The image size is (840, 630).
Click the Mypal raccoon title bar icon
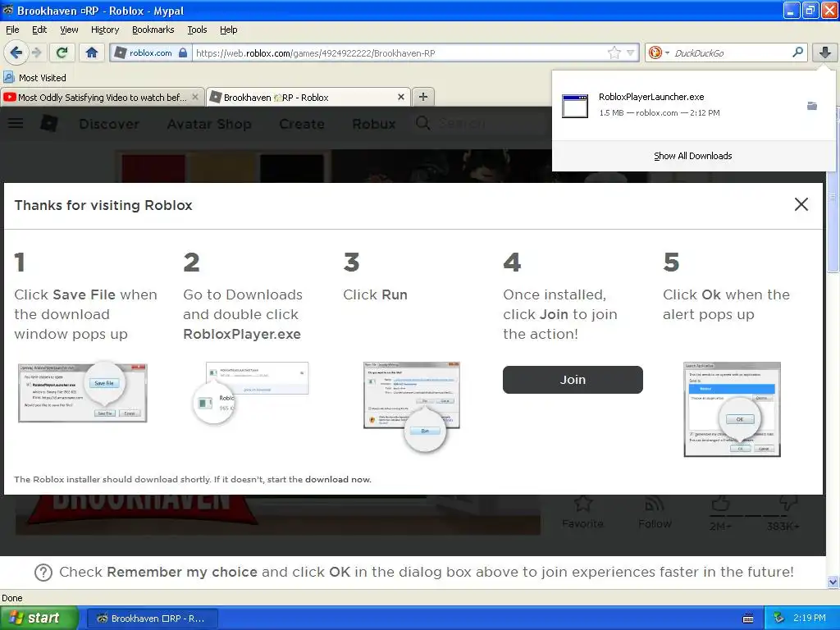pyautogui.click(x=8, y=10)
